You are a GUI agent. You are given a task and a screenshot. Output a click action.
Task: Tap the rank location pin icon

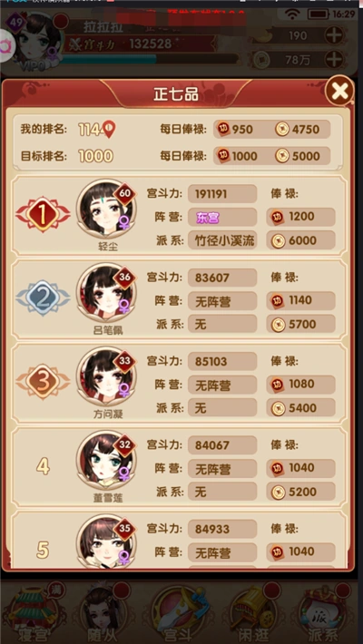pyautogui.click(x=109, y=130)
